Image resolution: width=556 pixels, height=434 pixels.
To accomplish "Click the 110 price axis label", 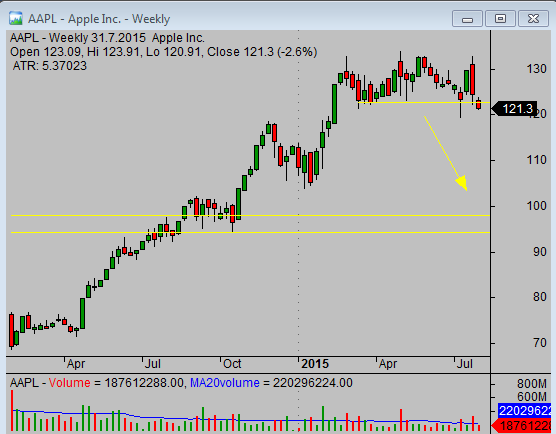I will pyautogui.click(x=536, y=160).
